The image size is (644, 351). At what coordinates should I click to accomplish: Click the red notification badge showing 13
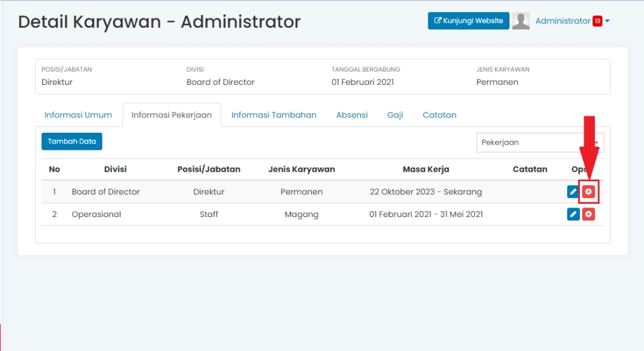coord(597,21)
